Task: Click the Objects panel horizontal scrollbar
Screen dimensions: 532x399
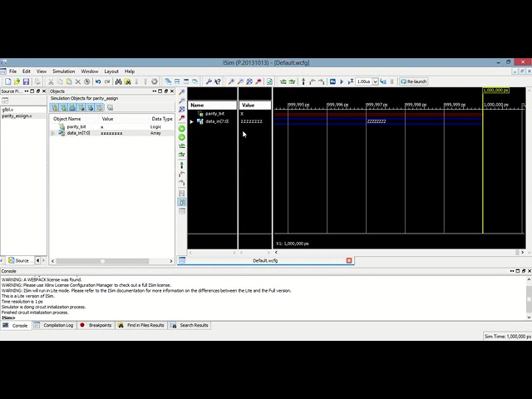Action: 102,261
